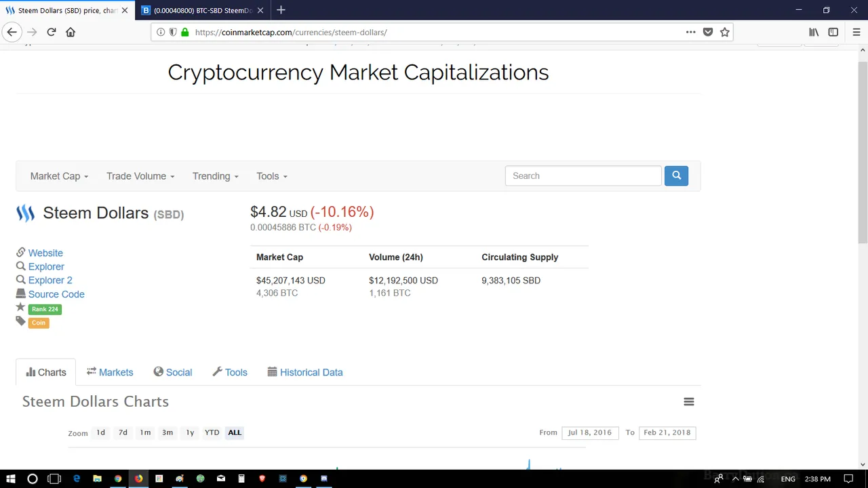Open Brave browser from taskbar

262,479
